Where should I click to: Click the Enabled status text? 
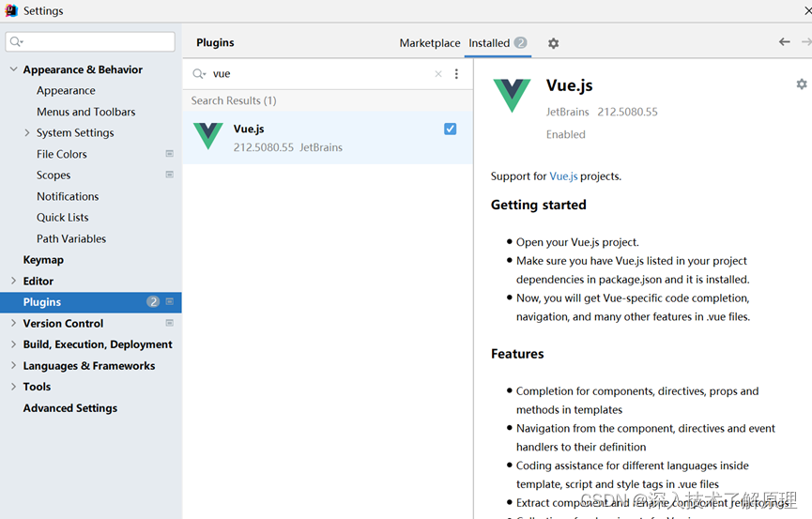(x=565, y=134)
